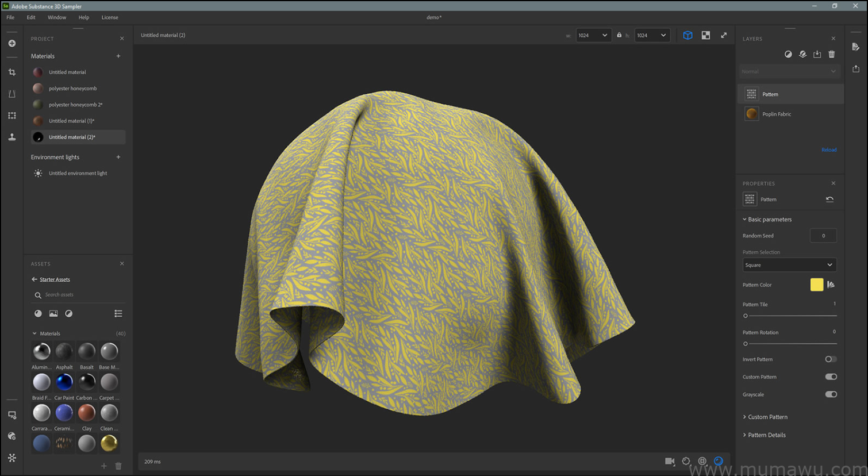
Task: Turn off the Custom Pattern toggle
Action: click(x=831, y=377)
